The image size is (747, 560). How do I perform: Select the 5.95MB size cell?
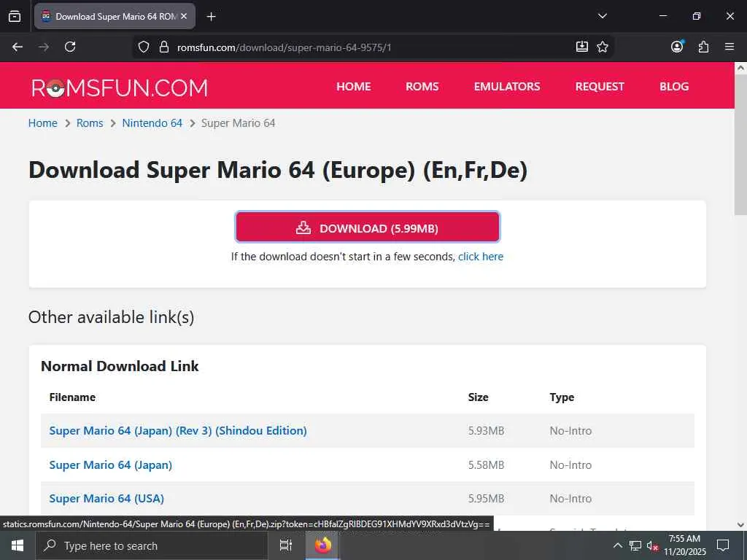[486, 499]
